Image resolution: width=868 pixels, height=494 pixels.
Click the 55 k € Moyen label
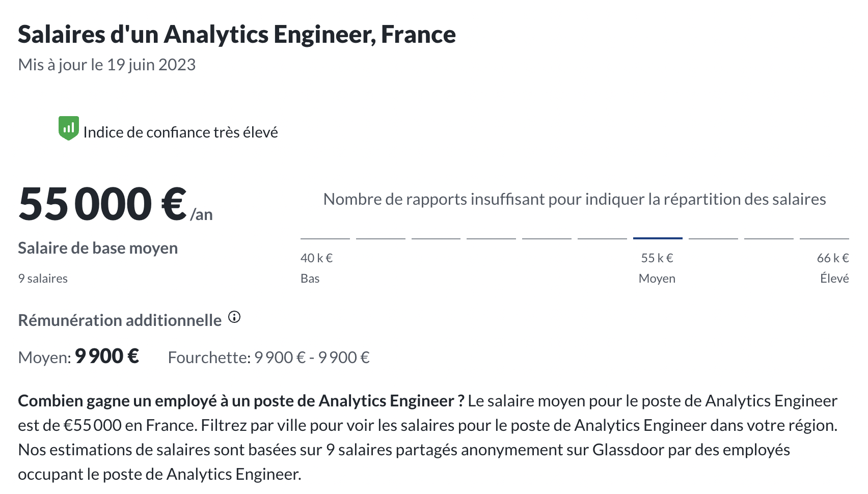(657, 268)
